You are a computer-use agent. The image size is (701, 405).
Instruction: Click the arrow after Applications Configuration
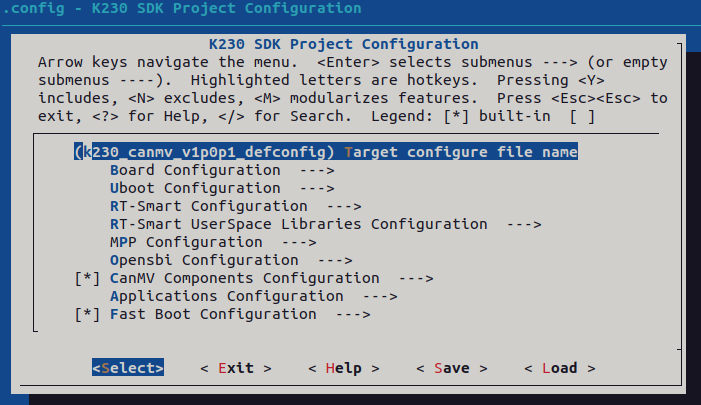click(379, 296)
